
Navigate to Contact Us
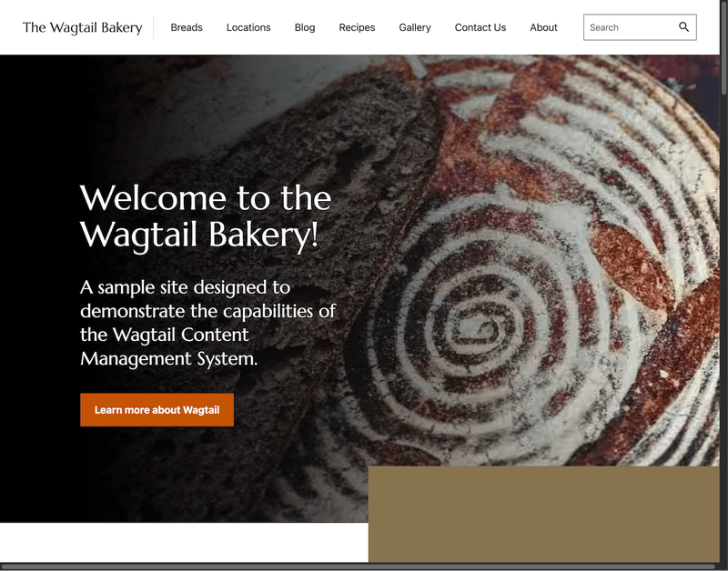click(480, 27)
